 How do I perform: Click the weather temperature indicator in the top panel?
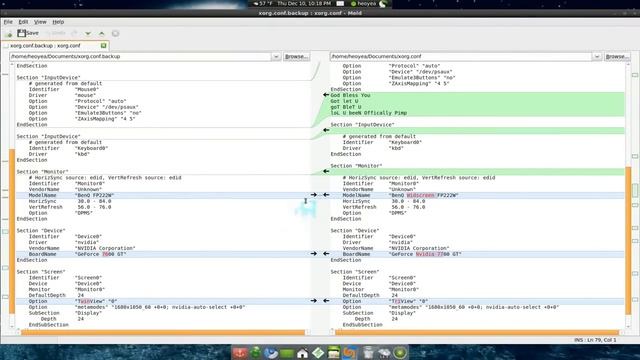pyautogui.click(x=263, y=4)
